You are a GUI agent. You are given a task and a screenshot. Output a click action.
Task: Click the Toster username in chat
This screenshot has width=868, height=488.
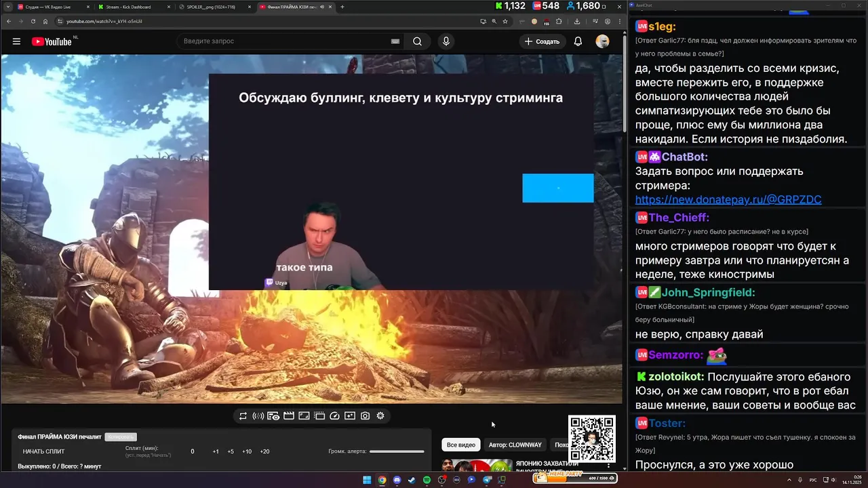coord(667,424)
